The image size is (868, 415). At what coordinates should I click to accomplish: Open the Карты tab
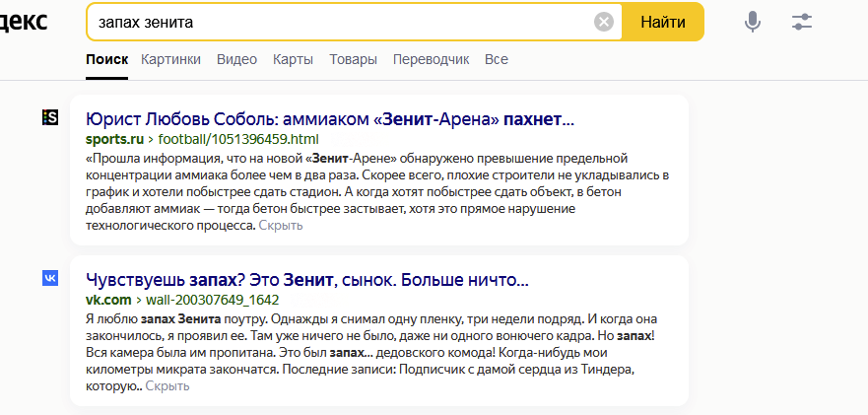tap(293, 59)
